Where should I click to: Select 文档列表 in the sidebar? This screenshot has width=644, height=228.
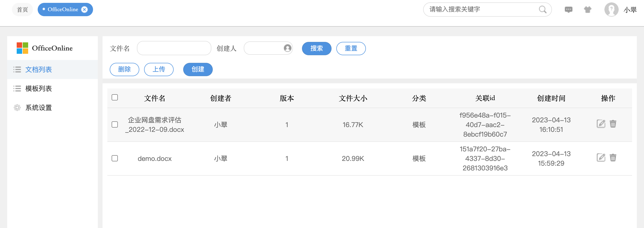(x=38, y=69)
